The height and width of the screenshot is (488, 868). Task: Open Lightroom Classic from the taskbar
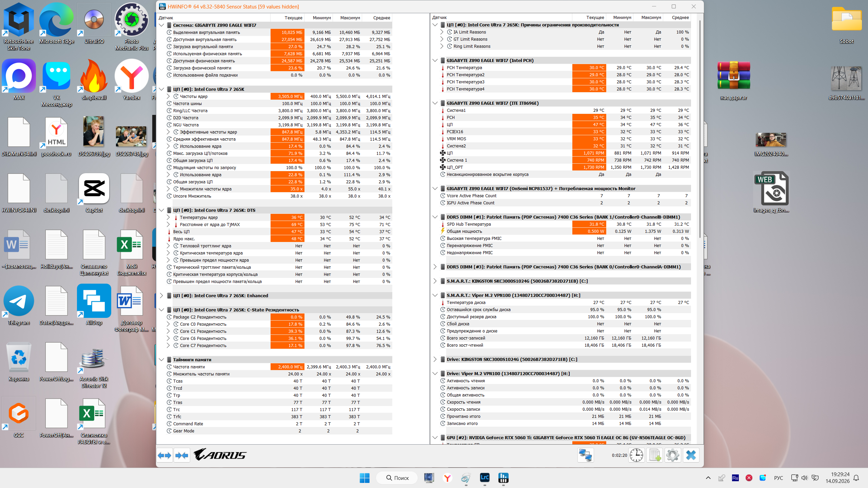point(485,478)
